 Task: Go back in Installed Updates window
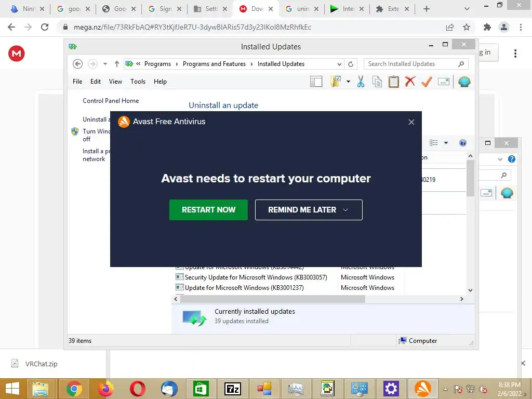pyautogui.click(x=78, y=64)
